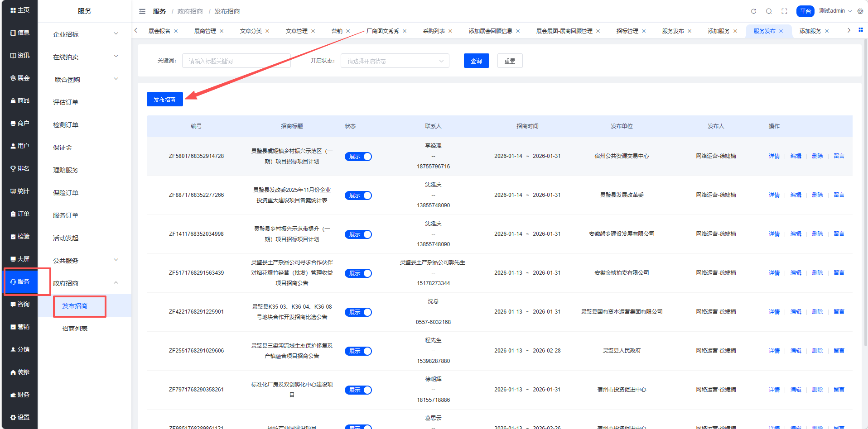Click the refresh icon in the top bar

(753, 11)
